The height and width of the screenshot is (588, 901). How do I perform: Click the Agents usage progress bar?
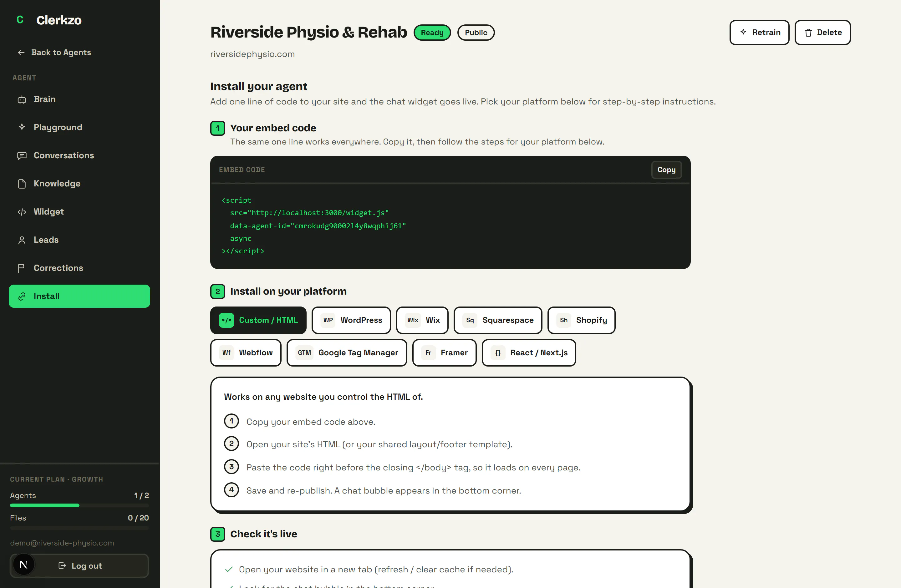[x=79, y=505]
